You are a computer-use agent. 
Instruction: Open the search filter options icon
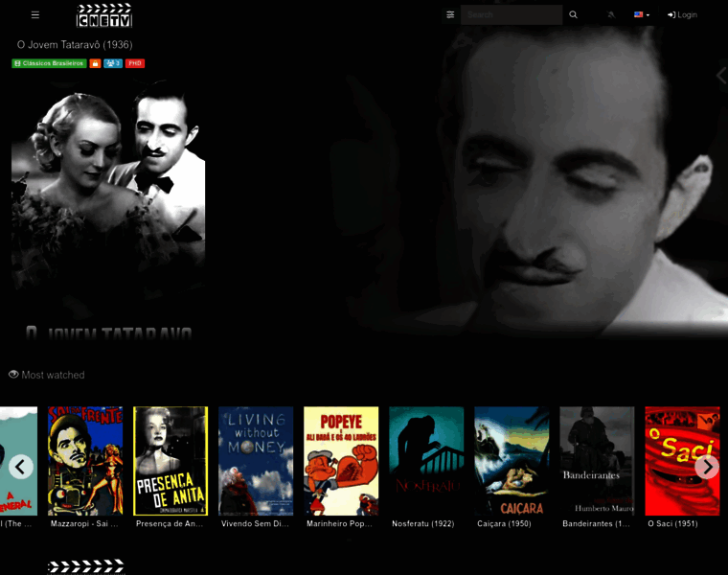click(x=450, y=15)
